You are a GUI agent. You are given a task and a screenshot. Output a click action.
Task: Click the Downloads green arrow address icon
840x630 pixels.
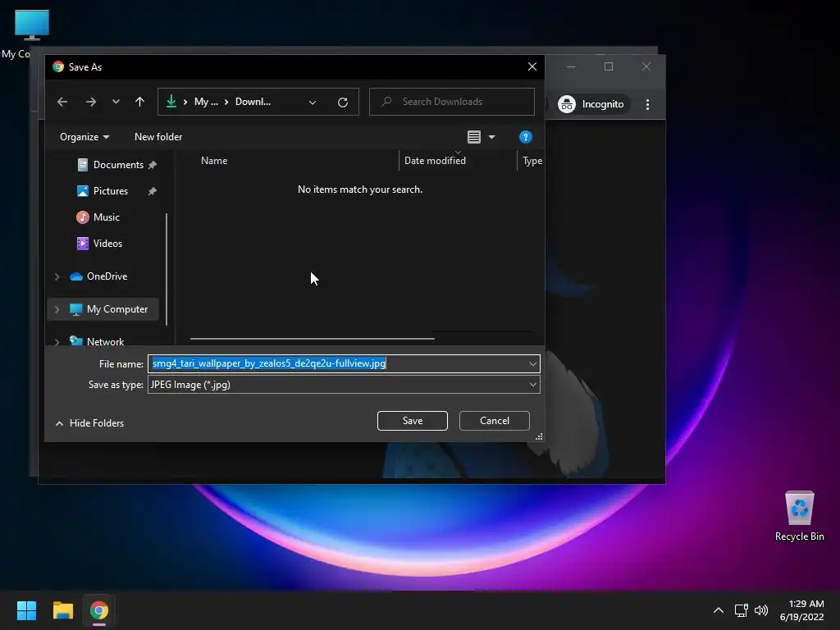click(171, 101)
